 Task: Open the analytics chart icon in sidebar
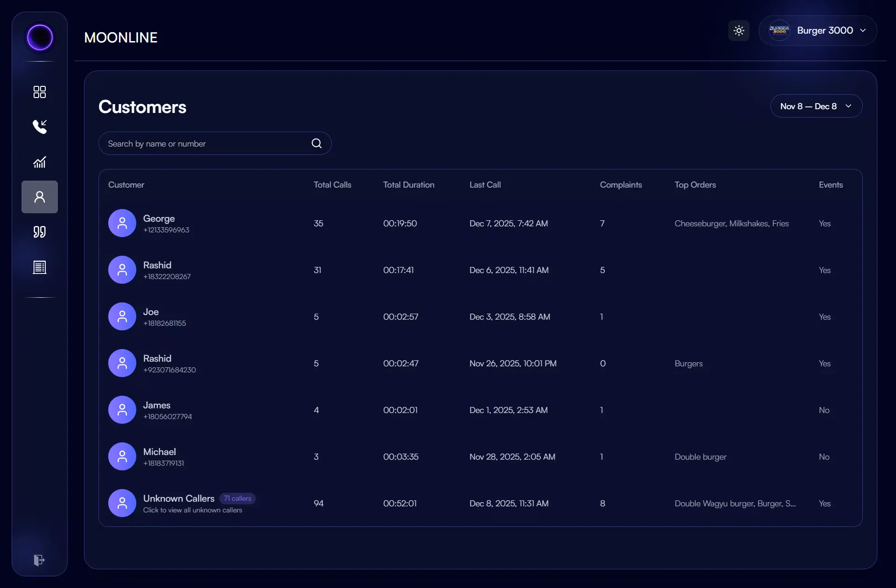click(x=40, y=162)
